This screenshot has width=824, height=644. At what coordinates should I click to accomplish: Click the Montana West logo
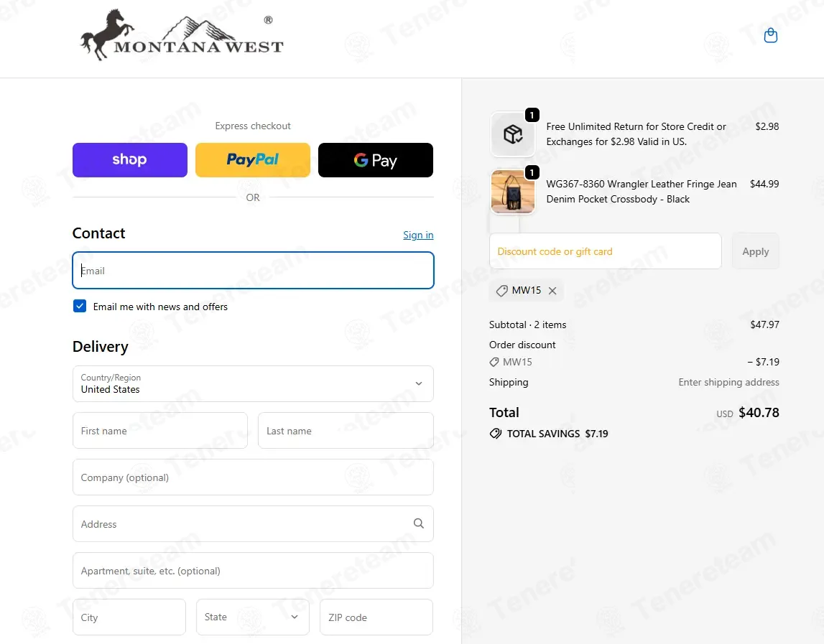182,34
